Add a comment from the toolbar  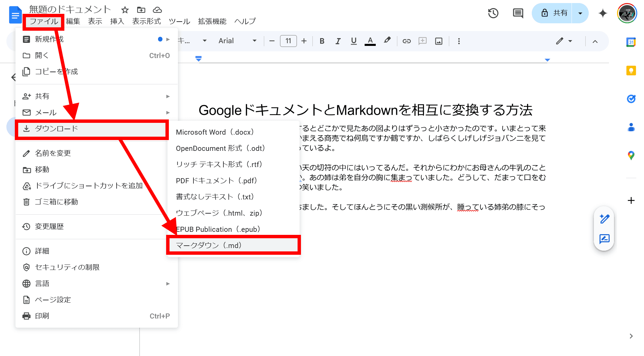pyautogui.click(x=423, y=41)
